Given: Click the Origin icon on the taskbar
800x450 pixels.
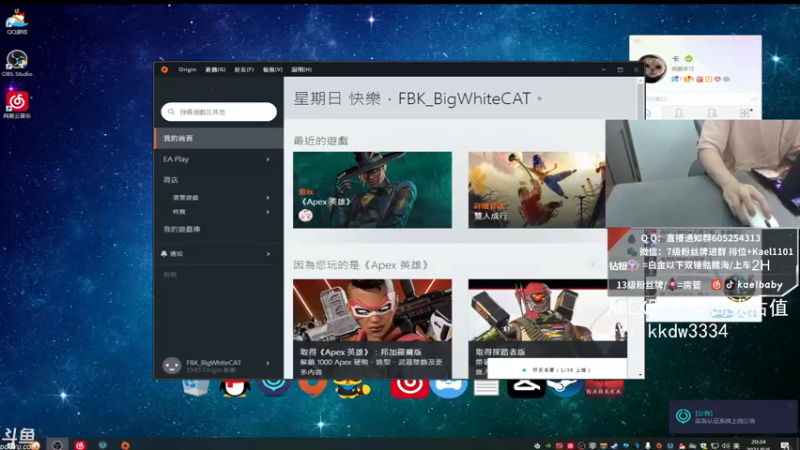Looking at the screenshot, I should click(125, 445).
